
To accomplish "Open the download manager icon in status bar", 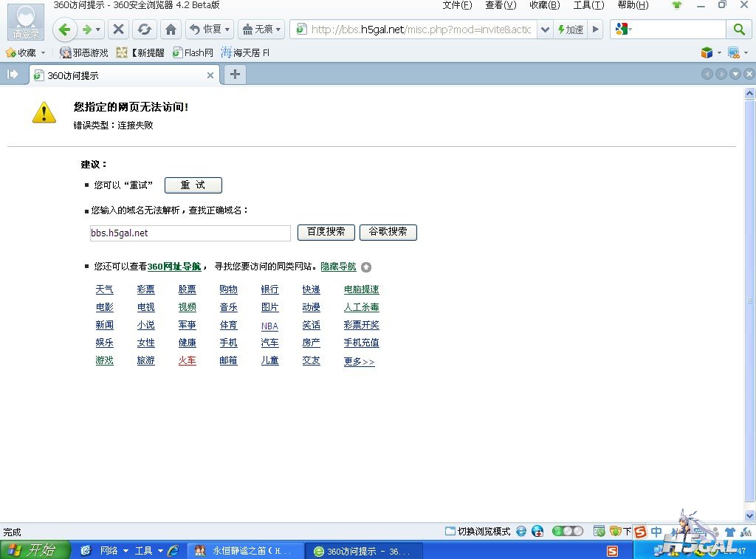I will [x=615, y=531].
